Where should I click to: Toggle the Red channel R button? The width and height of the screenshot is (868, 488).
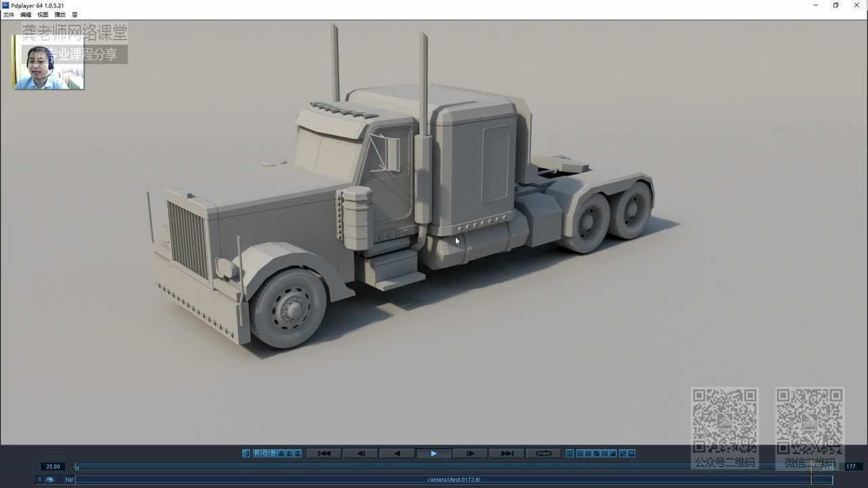[257, 453]
